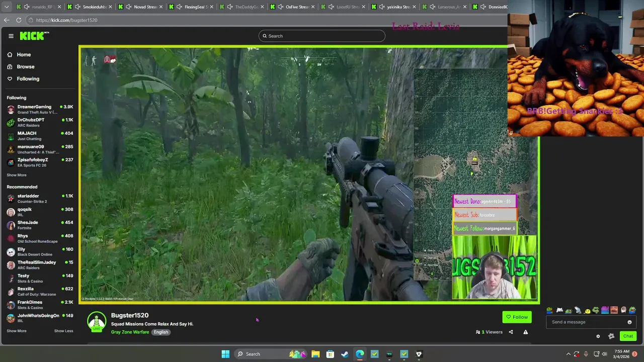
Task: Open ShesJade recommended channel
Action: click(40, 225)
